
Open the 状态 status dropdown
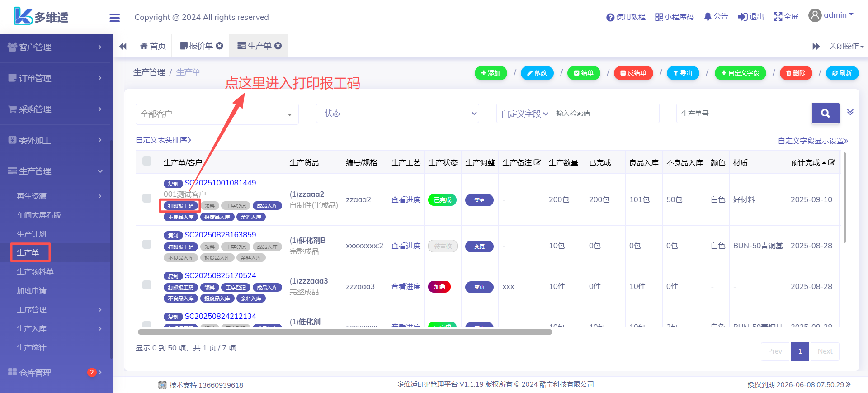click(x=397, y=114)
